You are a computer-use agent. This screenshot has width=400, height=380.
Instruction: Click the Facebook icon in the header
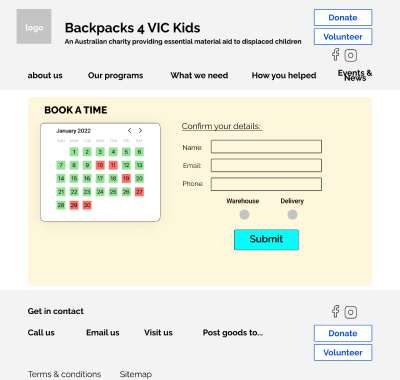[336, 55]
